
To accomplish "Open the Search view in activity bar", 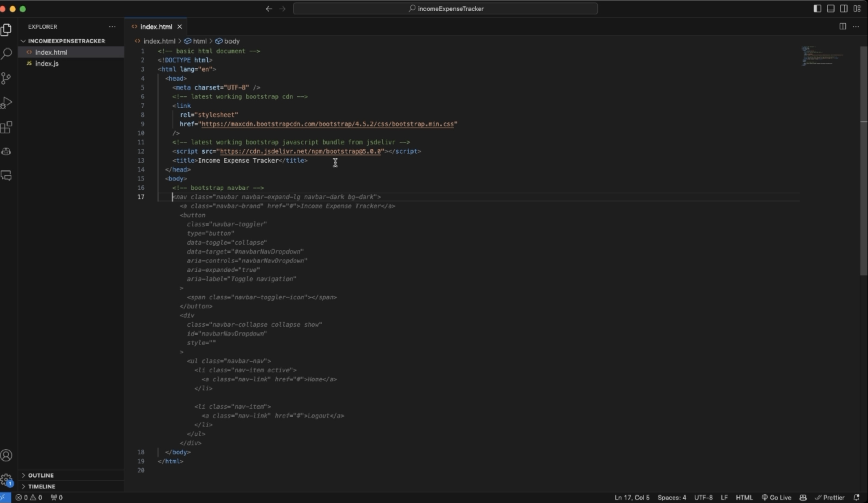I will (6, 54).
